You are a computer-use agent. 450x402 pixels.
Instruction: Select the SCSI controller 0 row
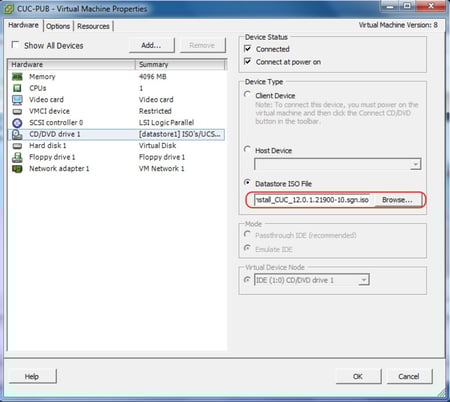click(116, 123)
